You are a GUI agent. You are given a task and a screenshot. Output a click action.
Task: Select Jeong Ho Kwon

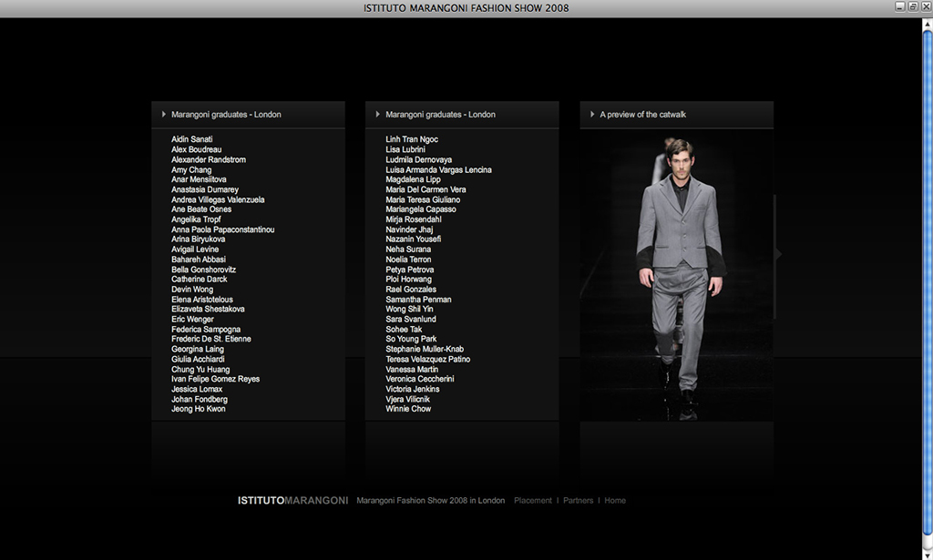pos(198,409)
